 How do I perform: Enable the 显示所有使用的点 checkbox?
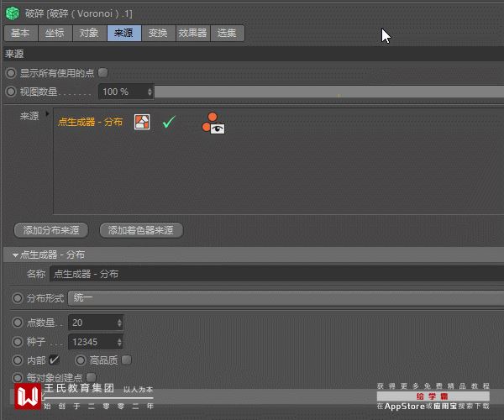102,72
